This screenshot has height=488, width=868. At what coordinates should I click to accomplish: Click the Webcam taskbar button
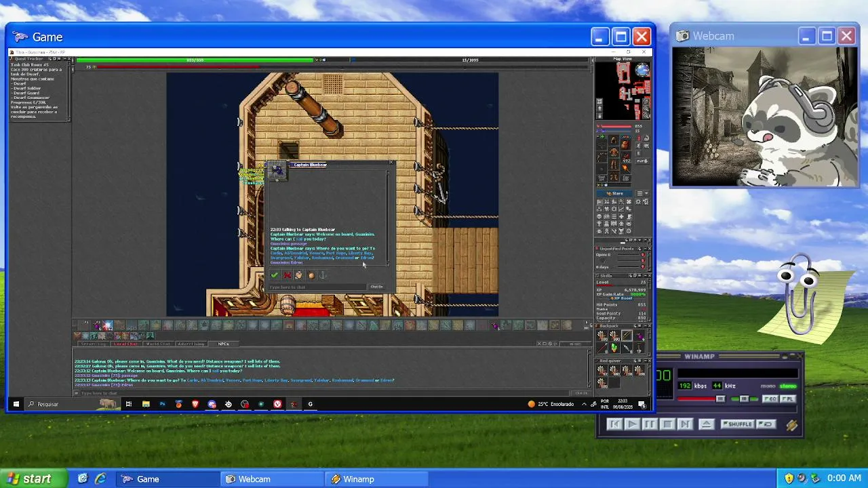pyautogui.click(x=273, y=479)
